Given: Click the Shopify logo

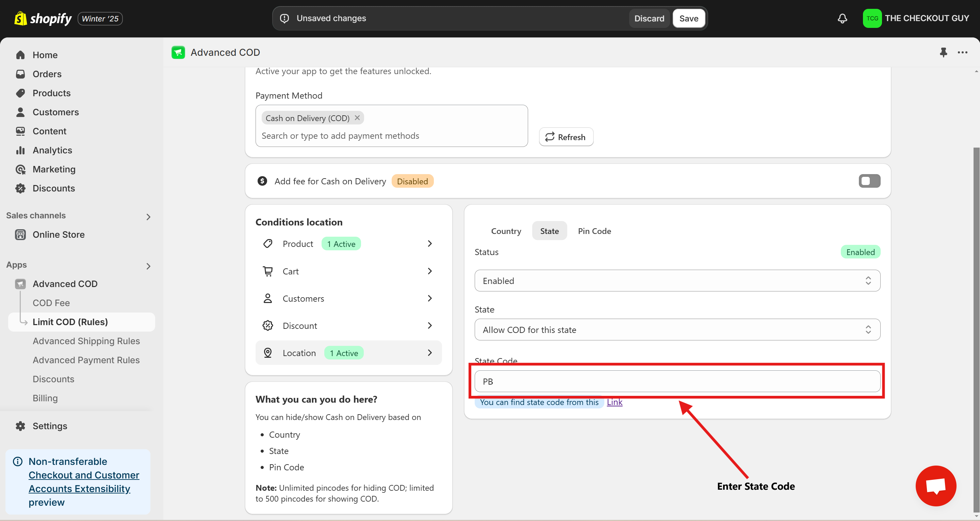Looking at the screenshot, I should click(x=43, y=18).
